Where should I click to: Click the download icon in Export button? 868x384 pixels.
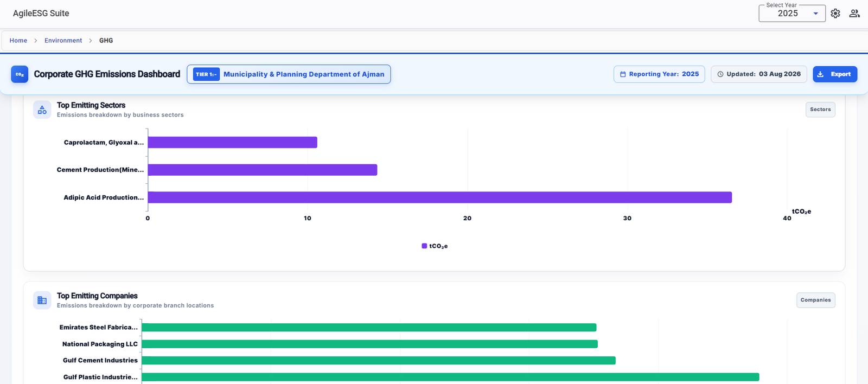pyautogui.click(x=820, y=74)
